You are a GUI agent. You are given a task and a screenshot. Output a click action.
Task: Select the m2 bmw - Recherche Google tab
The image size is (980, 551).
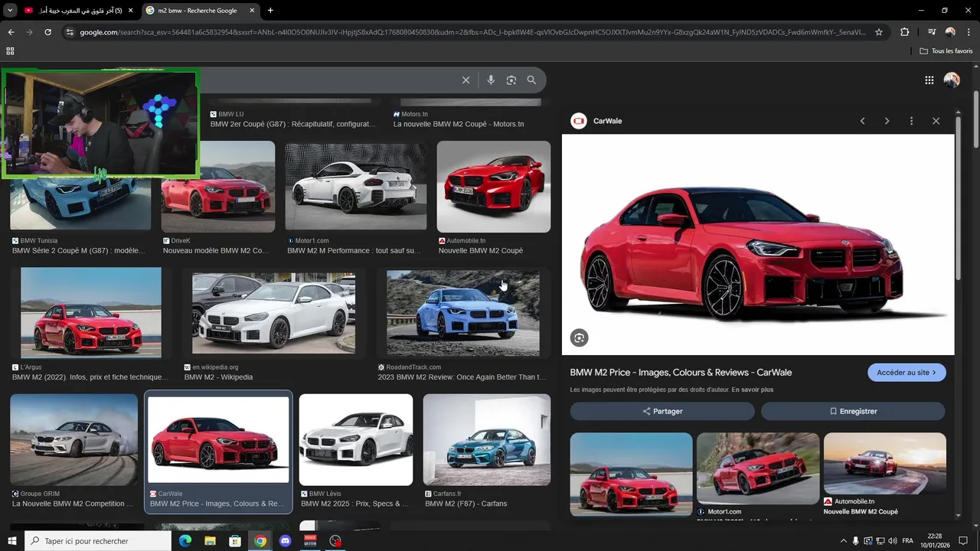(x=199, y=11)
